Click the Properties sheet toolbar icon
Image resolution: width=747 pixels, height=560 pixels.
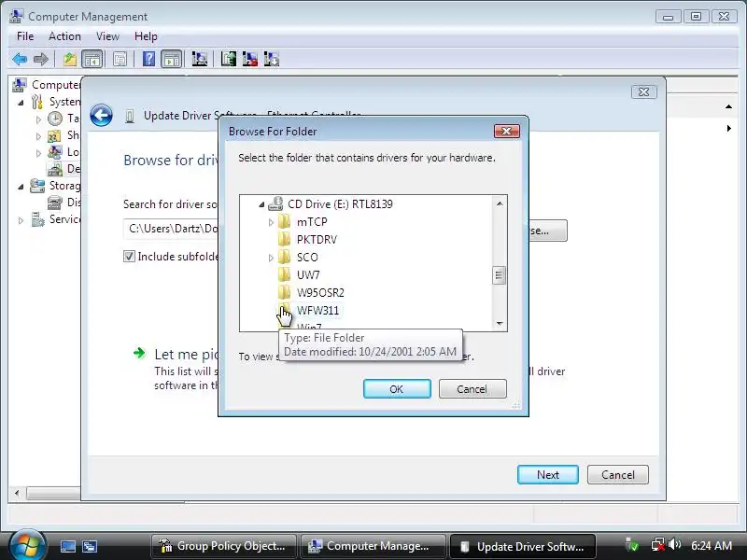(x=120, y=60)
